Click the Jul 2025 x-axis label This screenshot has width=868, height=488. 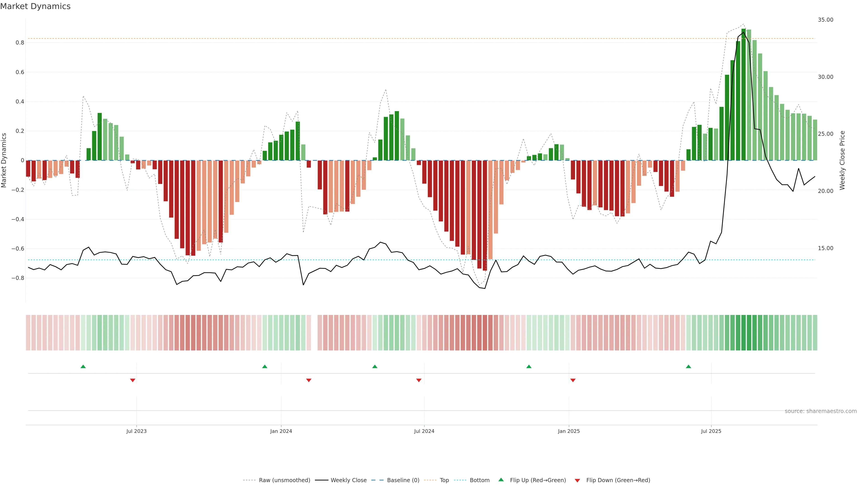point(711,431)
